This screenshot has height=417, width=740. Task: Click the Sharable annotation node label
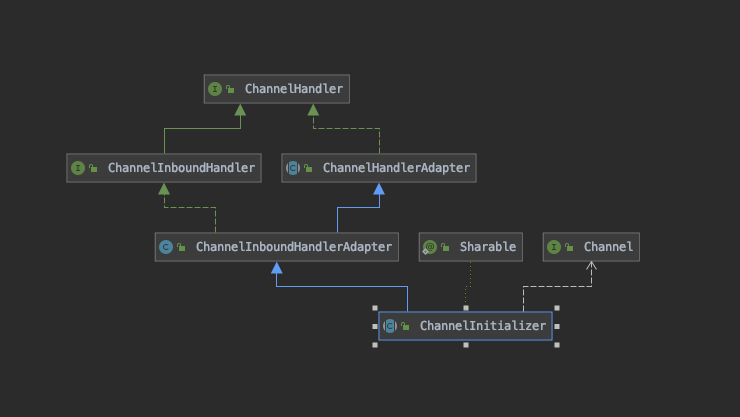pos(488,247)
